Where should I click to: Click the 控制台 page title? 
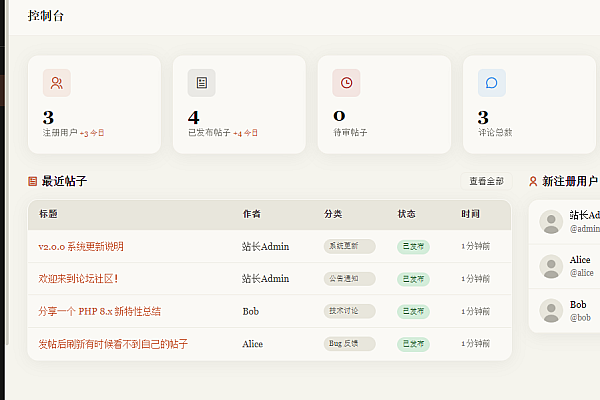coord(46,16)
